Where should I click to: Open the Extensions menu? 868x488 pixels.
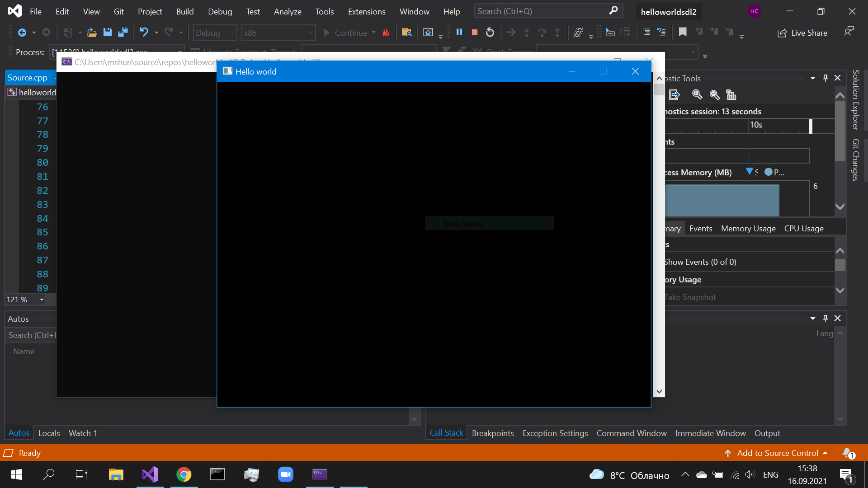click(367, 11)
